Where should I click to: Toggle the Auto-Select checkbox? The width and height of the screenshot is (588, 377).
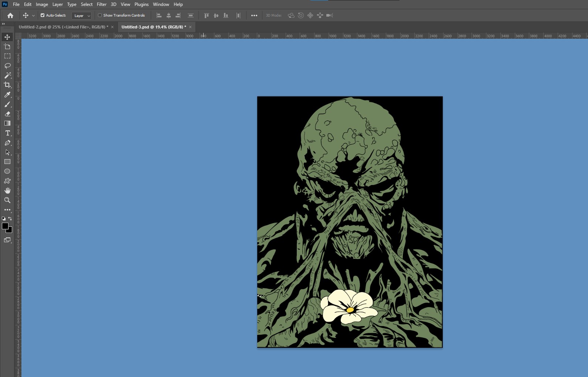[x=43, y=16]
